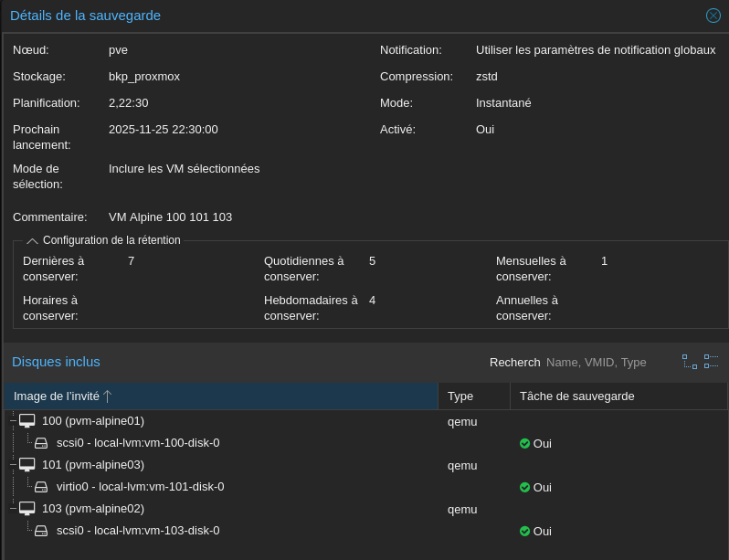This screenshot has width=729, height=560.
Task: Click the monitor icon for VM 101
Action: click(26, 465)
